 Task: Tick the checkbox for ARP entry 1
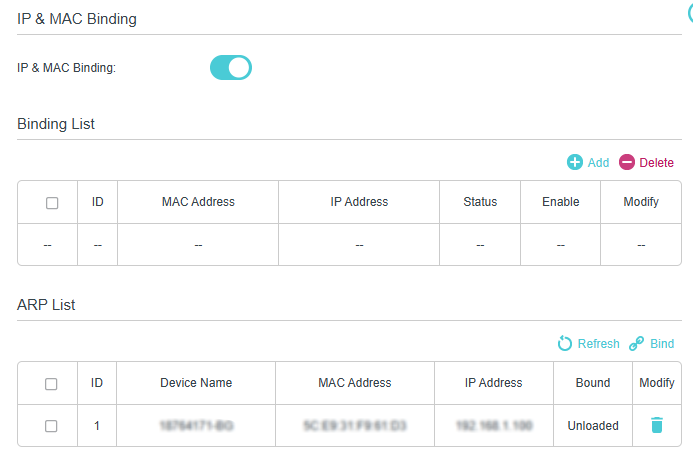click(51, 426)
